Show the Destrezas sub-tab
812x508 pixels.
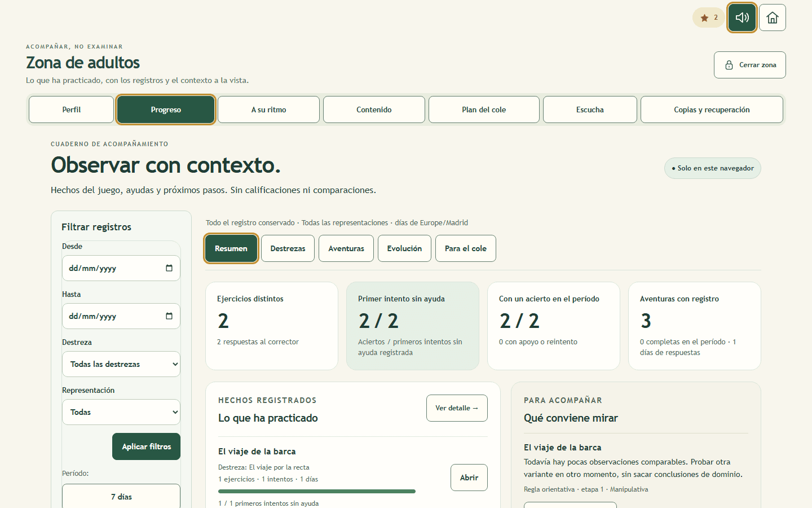[288, 248]
